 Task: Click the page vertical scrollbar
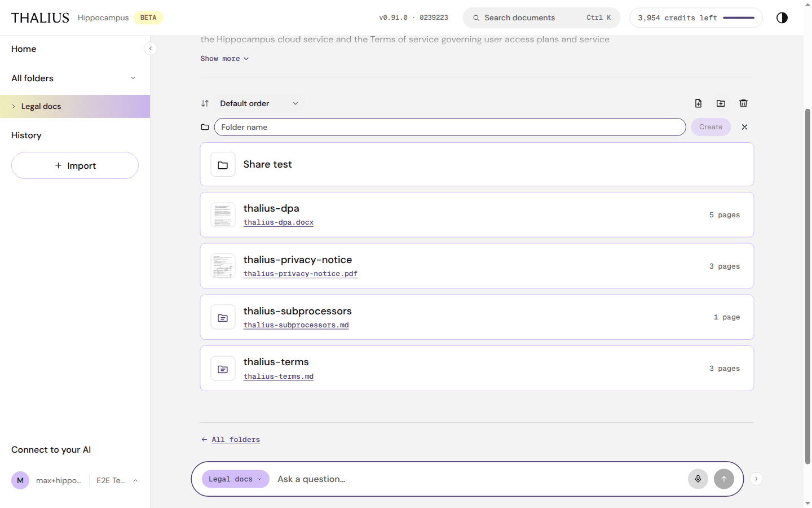pos(807,286)
